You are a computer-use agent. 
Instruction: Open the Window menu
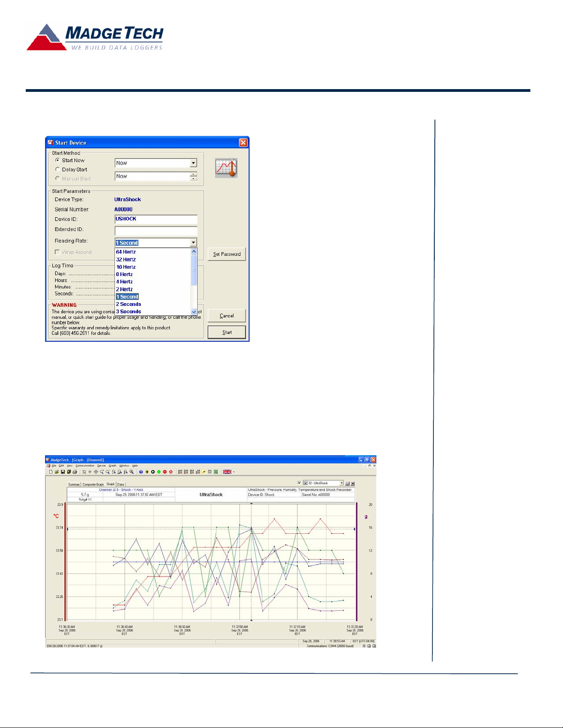click(x=124, y=466)
